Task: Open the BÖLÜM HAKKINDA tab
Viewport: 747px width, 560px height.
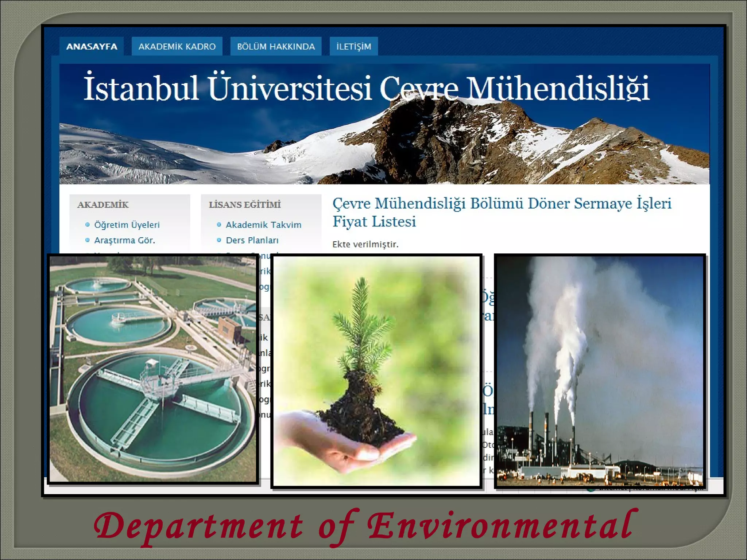Action: pos(276,46)
